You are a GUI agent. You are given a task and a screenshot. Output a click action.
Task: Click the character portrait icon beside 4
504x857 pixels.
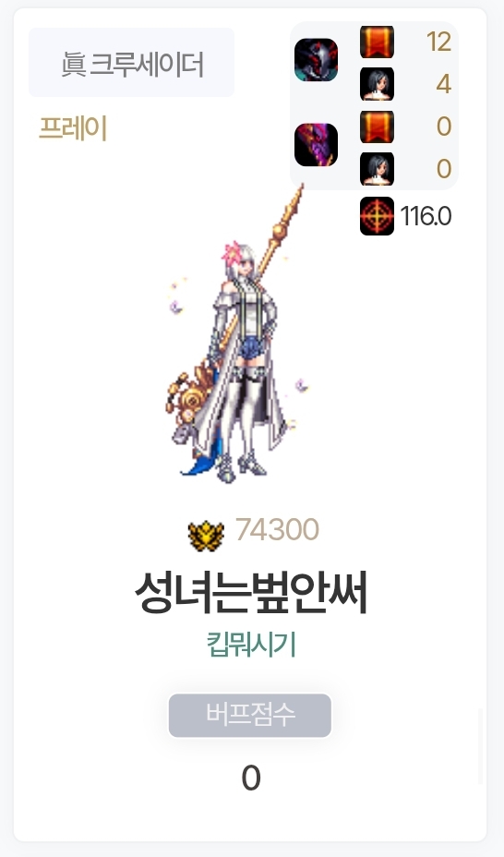(x=377, y=84)
